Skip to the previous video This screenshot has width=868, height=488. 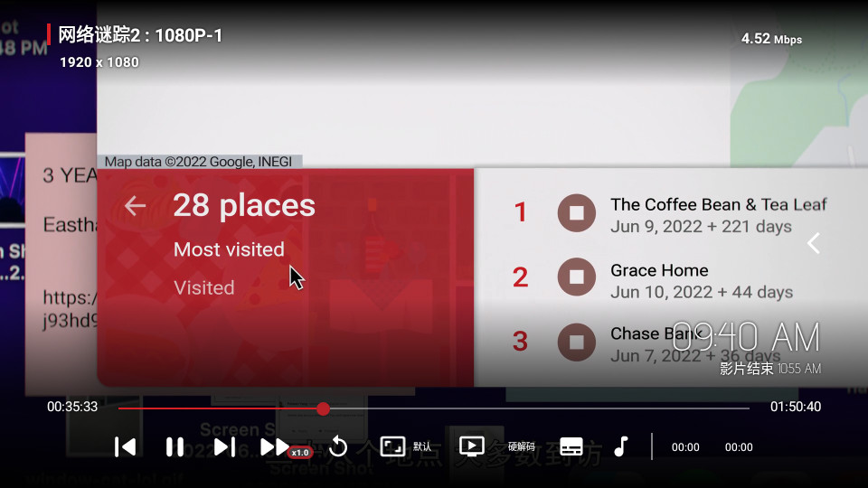click(x=126, y=446)
